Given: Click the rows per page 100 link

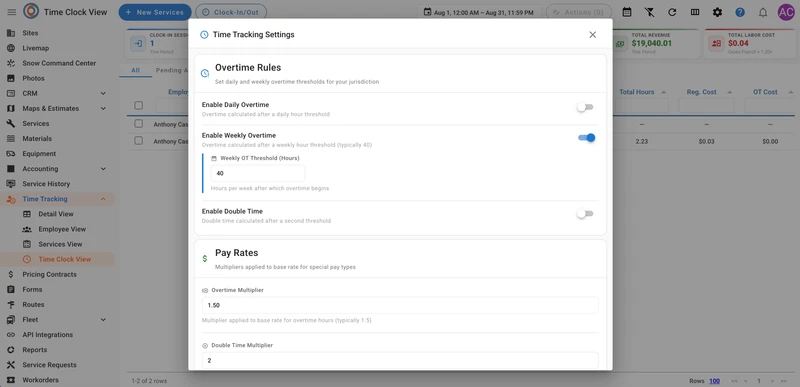Looking at the screenshot, I should (x=714, y=381).
